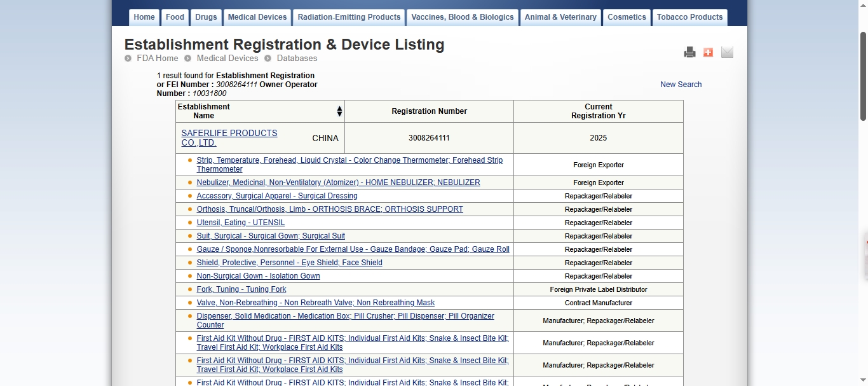The image size is (868, 386).
Task: Switch to the Drugs tab
Action: tap(206, 17)
